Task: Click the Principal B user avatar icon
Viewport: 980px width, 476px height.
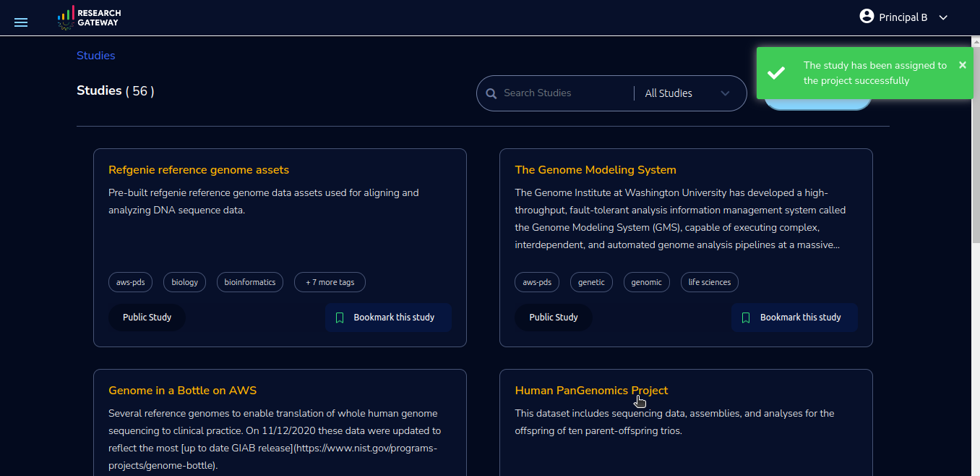Action: pos(867,16)
